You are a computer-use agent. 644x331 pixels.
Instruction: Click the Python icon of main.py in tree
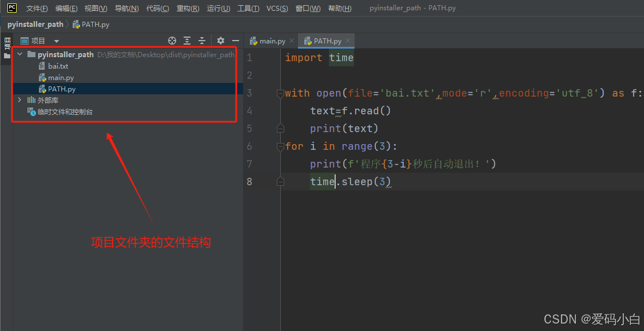[x=42, y=77]
